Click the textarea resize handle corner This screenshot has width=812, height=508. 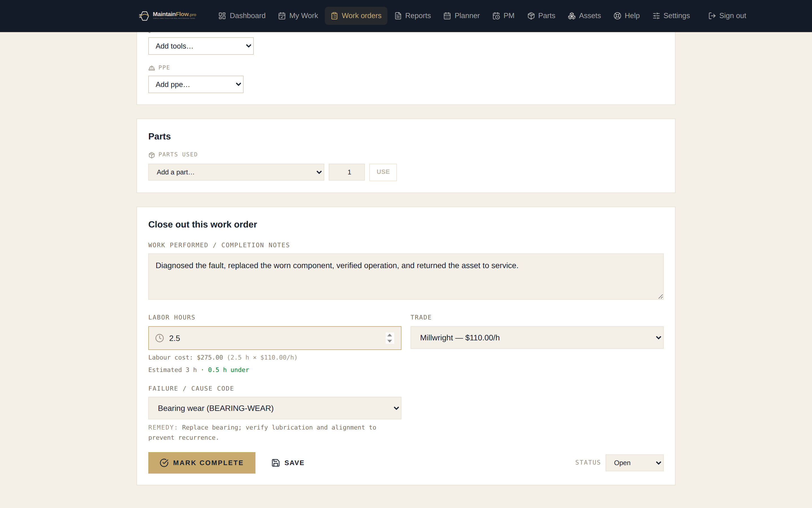point(660,296)
